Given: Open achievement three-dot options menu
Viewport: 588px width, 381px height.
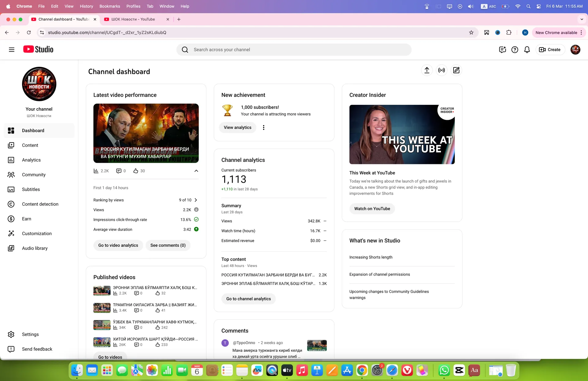Looking at the screenshot, I should [264, 128].
